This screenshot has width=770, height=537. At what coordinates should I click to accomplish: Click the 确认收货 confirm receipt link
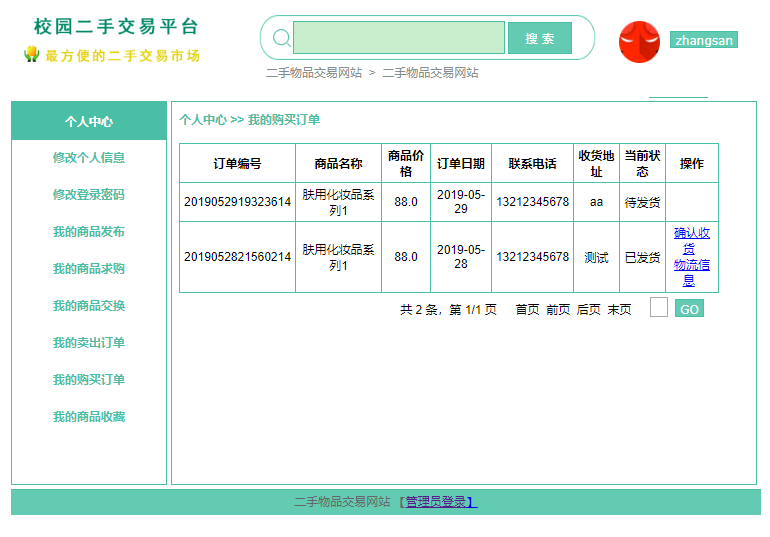click(x=691, y=241)
